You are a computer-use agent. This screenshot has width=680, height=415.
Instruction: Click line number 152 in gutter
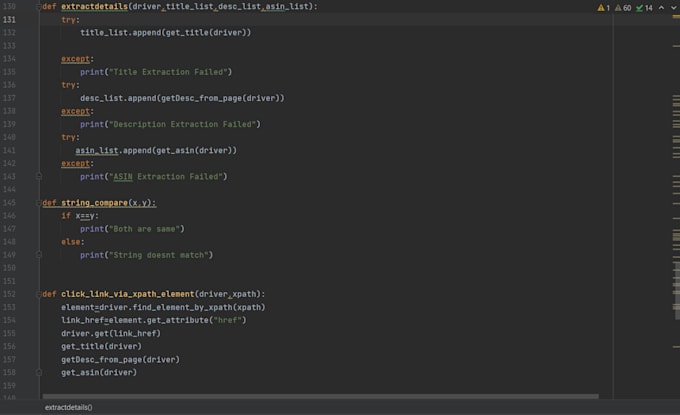pos(9,294)
